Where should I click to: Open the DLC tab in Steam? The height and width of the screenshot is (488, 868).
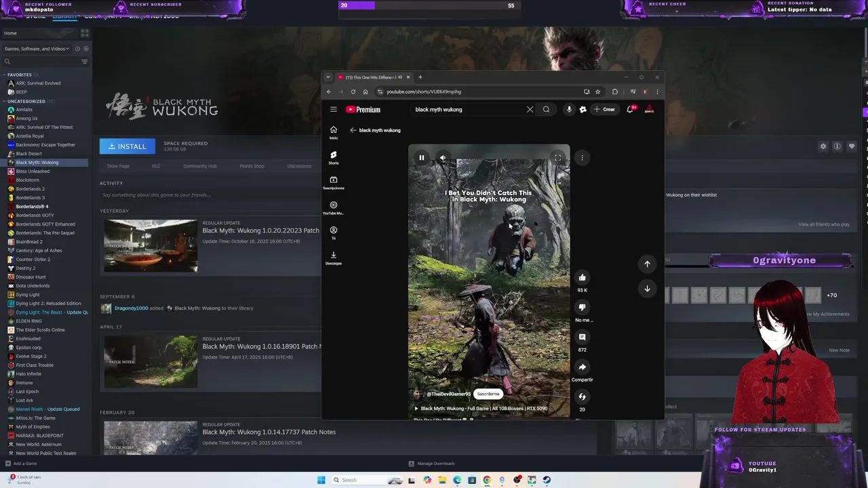(x=156, y=166)
